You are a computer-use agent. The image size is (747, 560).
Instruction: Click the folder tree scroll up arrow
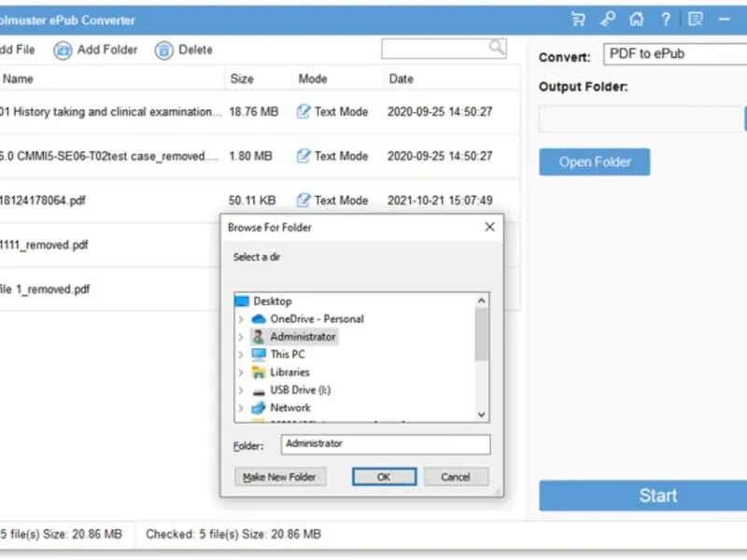pos(481,301)
